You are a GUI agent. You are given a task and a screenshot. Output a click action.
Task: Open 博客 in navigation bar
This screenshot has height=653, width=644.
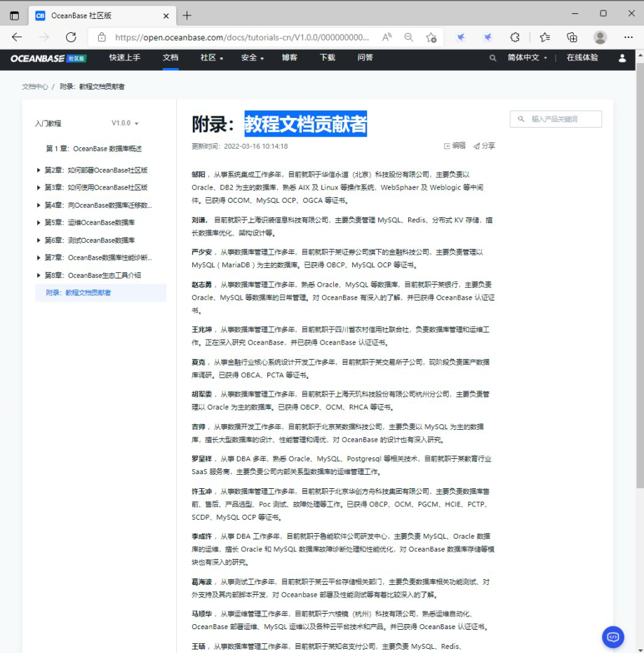pos(290,58)
